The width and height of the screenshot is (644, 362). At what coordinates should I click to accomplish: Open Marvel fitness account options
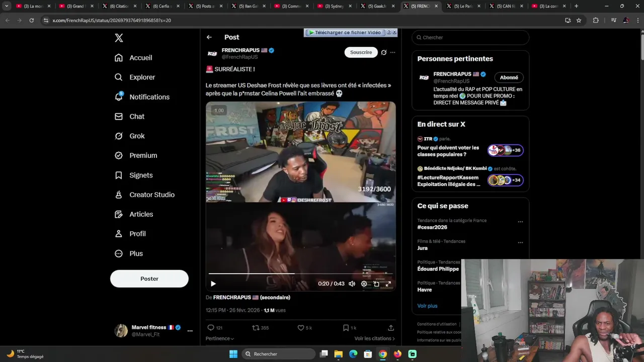[x=190, y=331]
